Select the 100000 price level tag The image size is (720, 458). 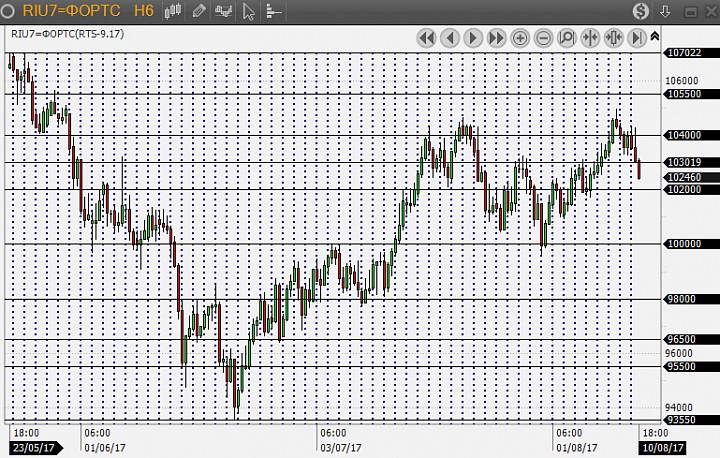(691, 243)
